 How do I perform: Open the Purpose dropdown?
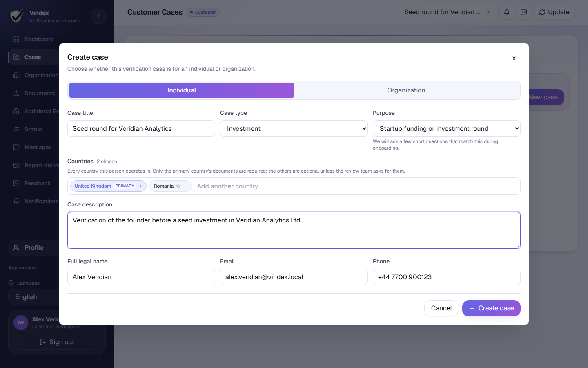click(x=447, y=128)
